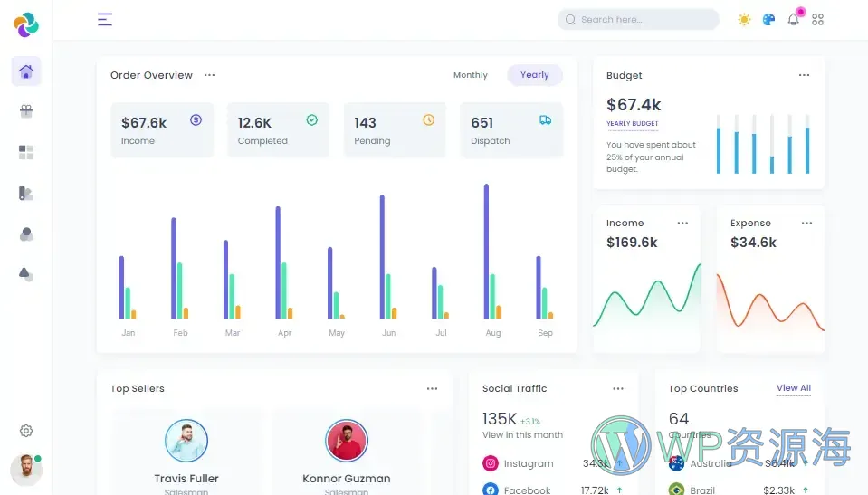
Task: Open the gift box sidebar icon
Action: coord(26,111)
